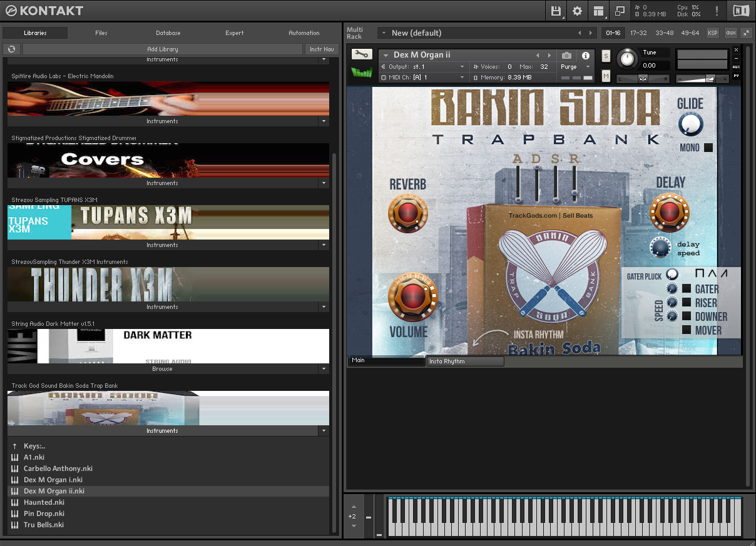
Task: Switch to the Expert tab
Action: click(x=235, y=33)
